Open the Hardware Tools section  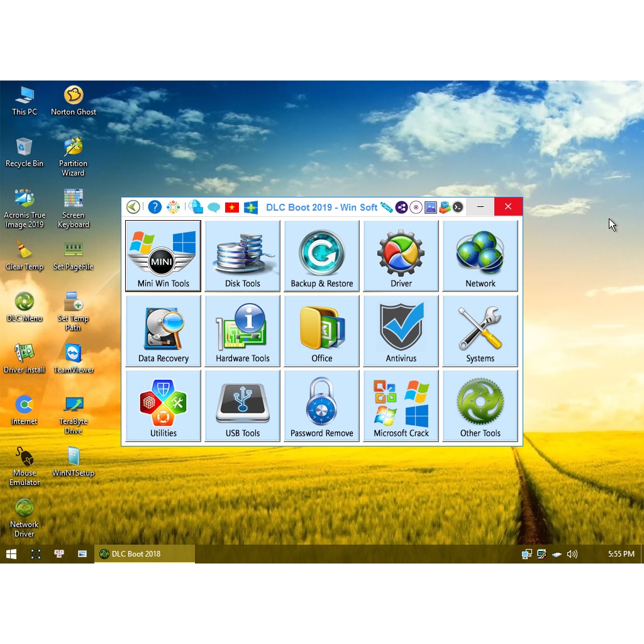coord(242,330)
